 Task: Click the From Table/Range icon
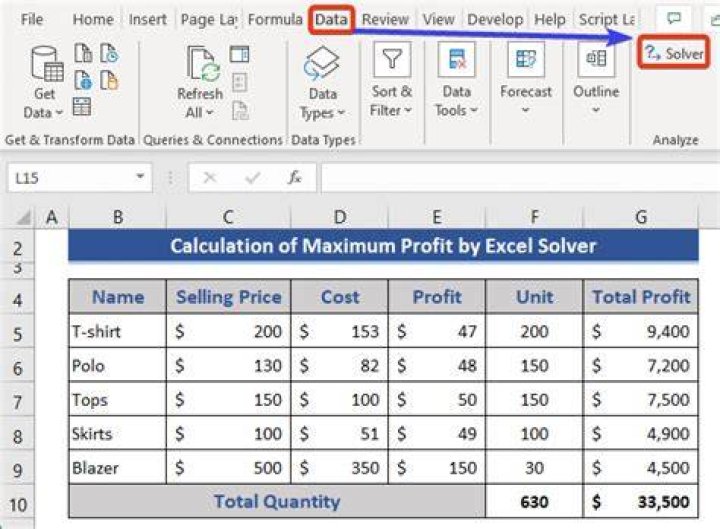82,107
